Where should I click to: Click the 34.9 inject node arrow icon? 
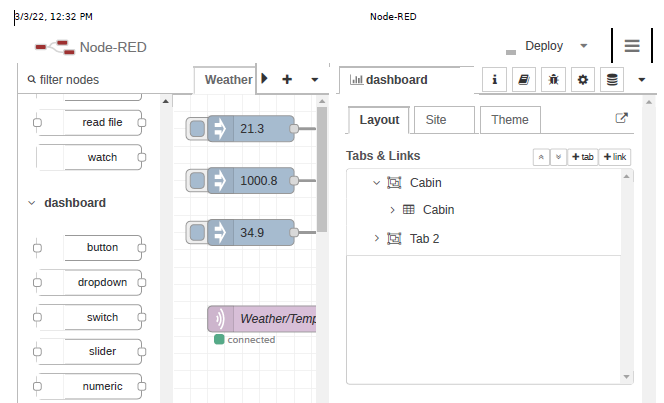pyautogui.click(x=220, y=233)
